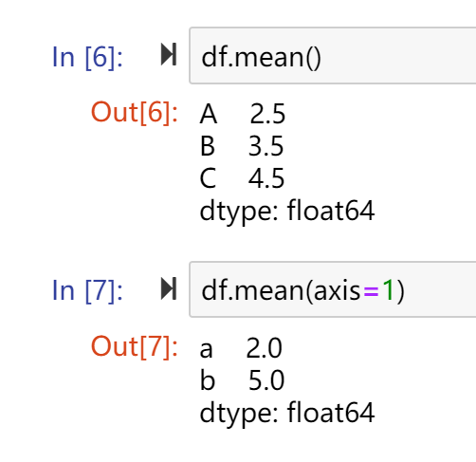Run the df.mean() cell with its run icon
The height and width of the screenshot is (462, 476).
click(169, 54)
